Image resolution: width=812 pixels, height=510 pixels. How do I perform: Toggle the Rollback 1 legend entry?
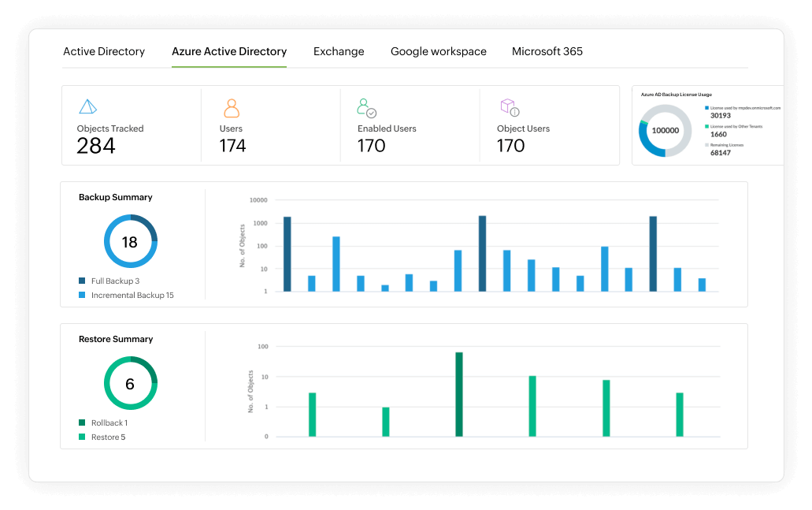coord(109,423)
